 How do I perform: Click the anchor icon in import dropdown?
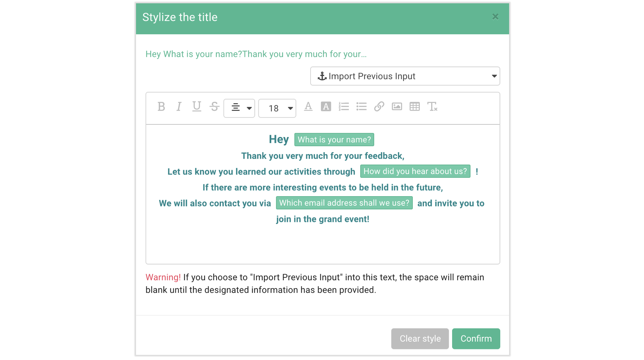coord(322,76)
